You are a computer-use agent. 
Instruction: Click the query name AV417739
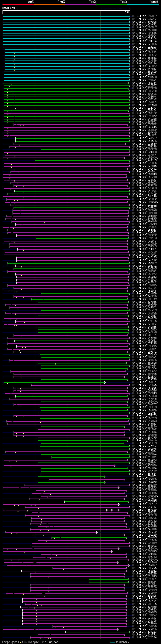[x=10, y=8]
